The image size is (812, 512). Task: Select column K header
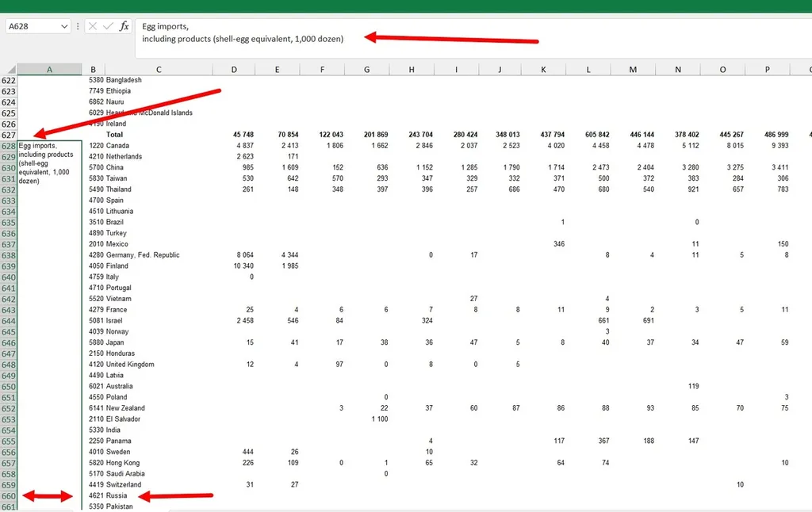543,70
